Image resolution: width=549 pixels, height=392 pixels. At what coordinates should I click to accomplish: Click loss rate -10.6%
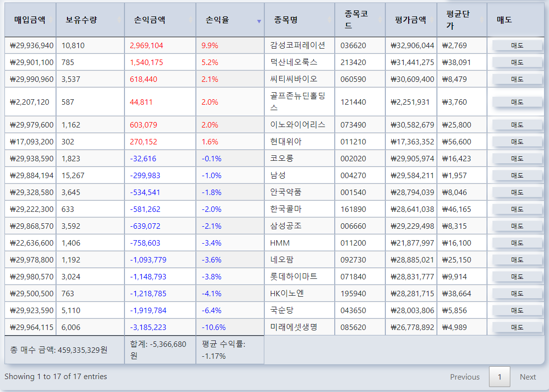(x=214, y=327)
